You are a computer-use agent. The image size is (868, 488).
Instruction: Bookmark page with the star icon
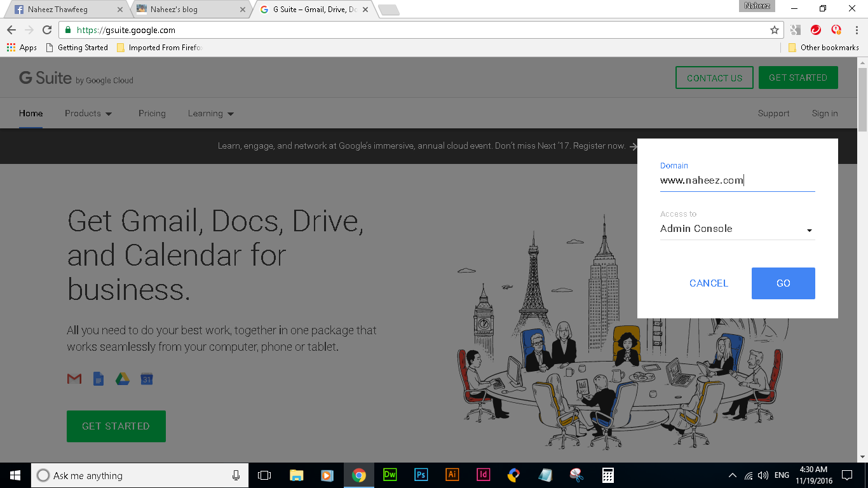pyautogui.click(x=774, y=30)
